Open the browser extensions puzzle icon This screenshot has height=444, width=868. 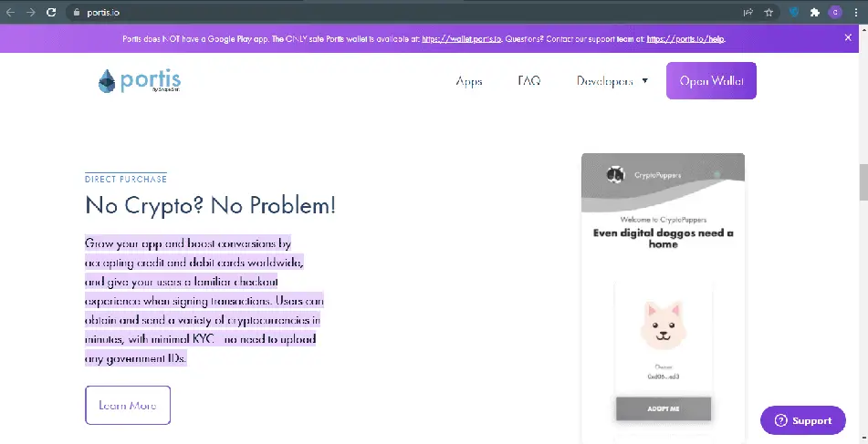click(815, 12)
